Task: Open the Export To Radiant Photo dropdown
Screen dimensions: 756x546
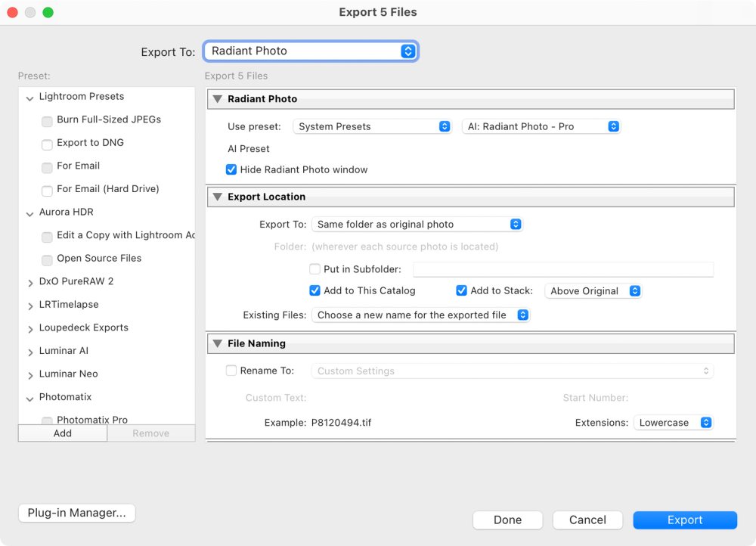Action: [x=311, y=51]
